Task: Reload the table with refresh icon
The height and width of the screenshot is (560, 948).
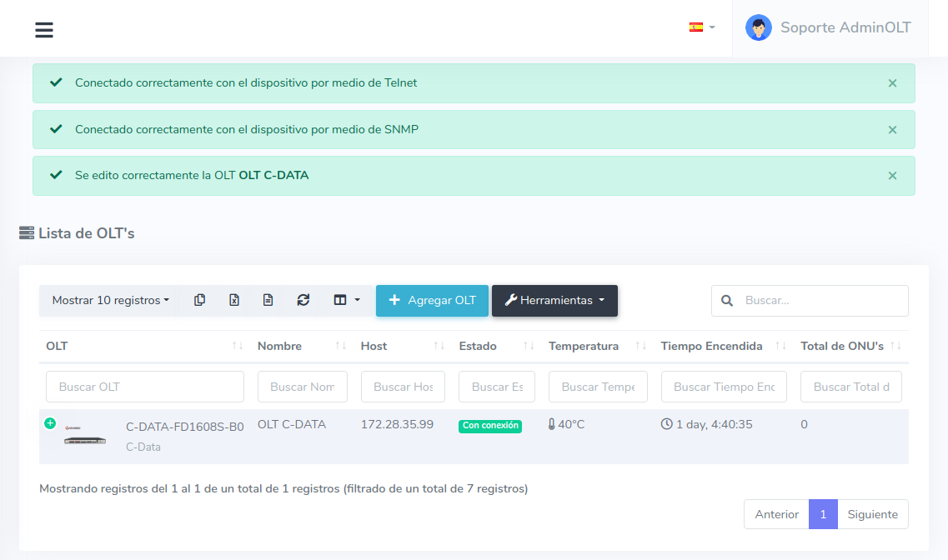Action: tap(303, 300)
